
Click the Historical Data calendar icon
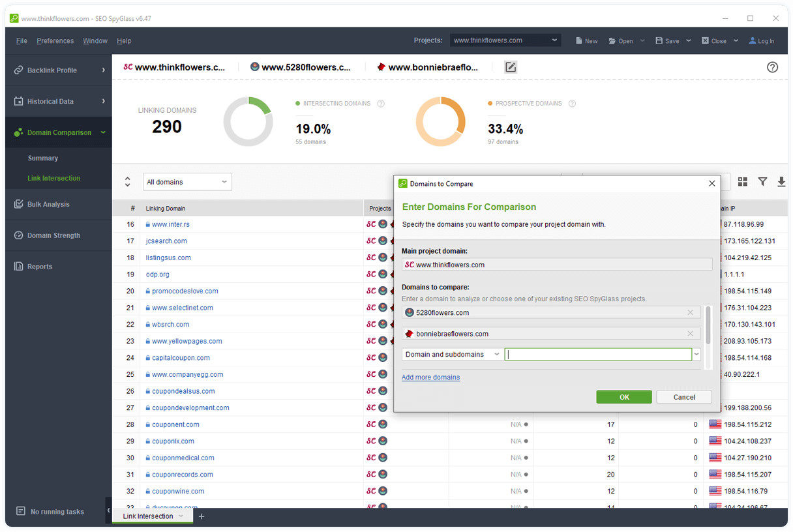pos(18,102)
